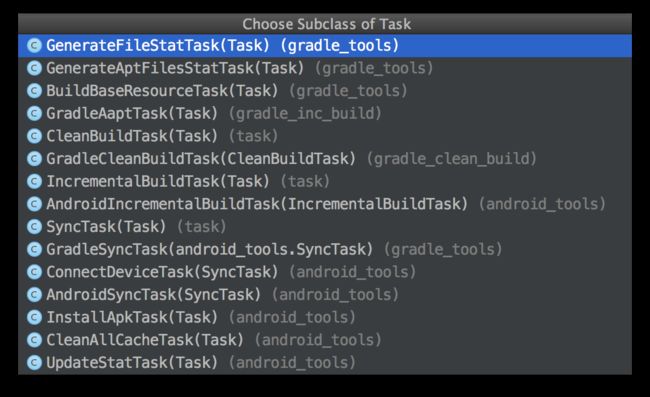Pick AndroidSyncTask(SyncTask) from list

(325, 295)
